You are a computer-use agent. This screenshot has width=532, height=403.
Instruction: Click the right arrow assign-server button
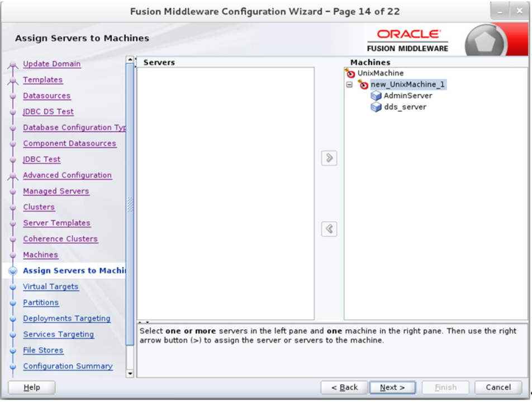pos(328,158)
